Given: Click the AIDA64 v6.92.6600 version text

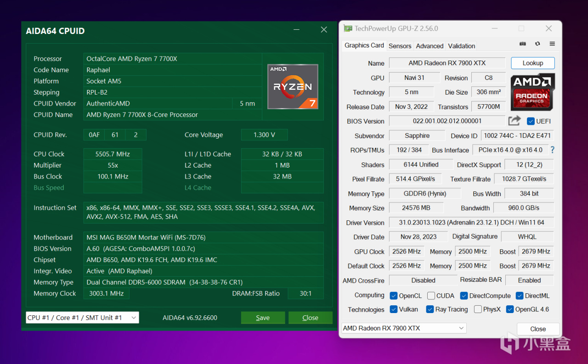Looking at the screenshot, I should [190, 318].
